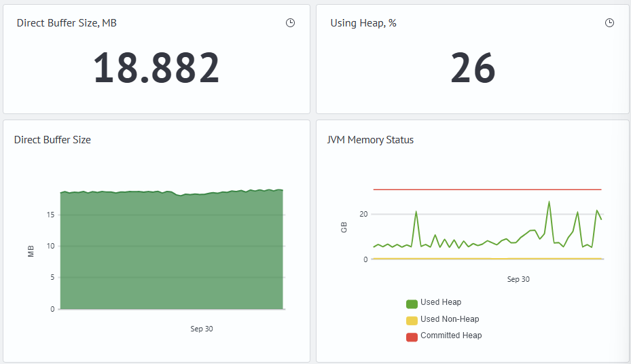The width and height of the screenshot is (631, 364).
Task: Click the Direct Buffer Size chart title
Action: [x=52, y=140]
